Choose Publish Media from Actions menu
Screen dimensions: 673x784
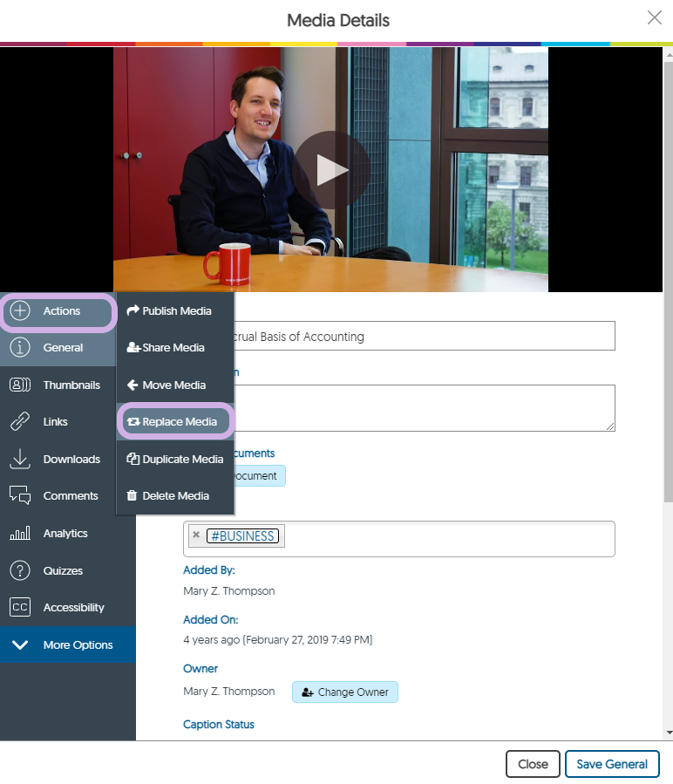pos(170,311)
